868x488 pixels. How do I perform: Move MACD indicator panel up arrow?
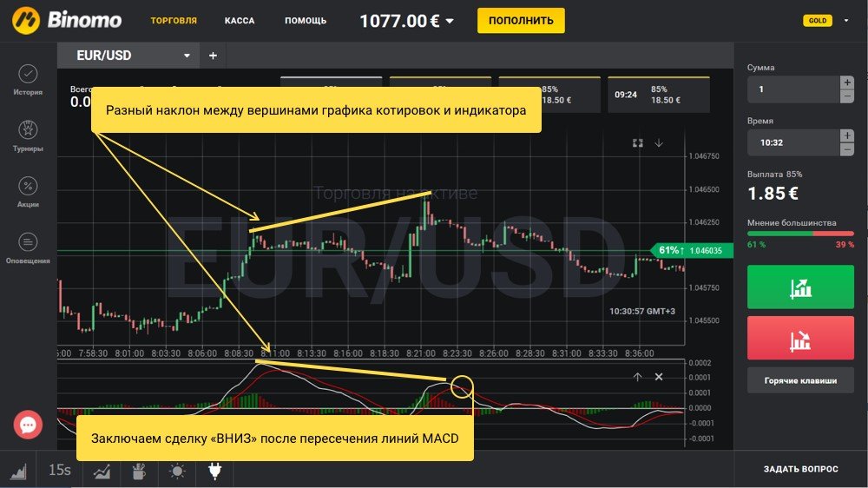(x=638, y=377)
